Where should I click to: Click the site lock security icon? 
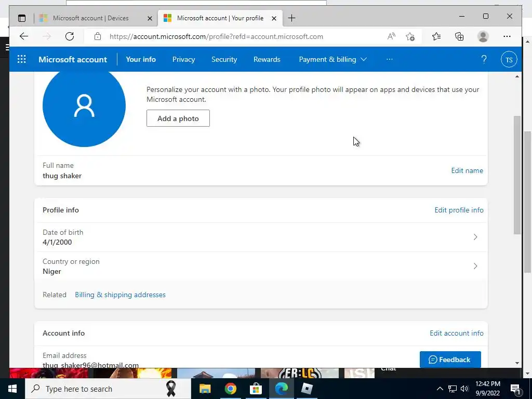(98, 36)
